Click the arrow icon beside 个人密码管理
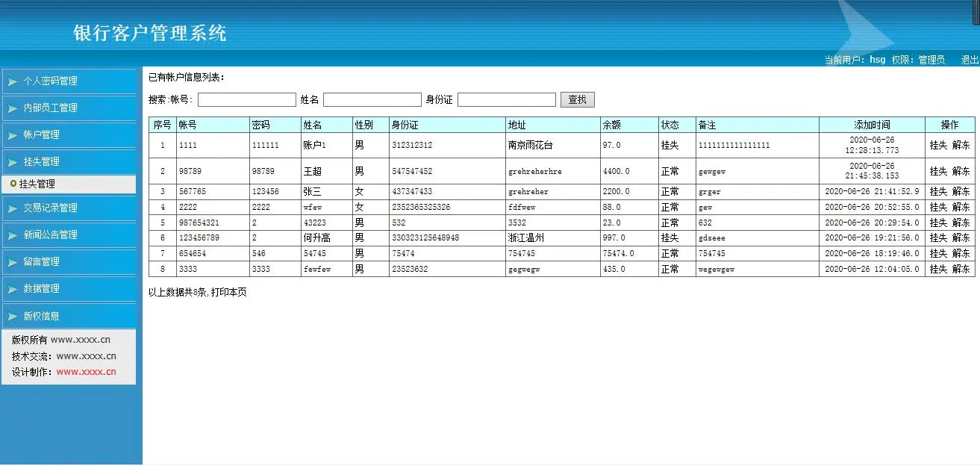The image size is (980, 466). point(13,81)
